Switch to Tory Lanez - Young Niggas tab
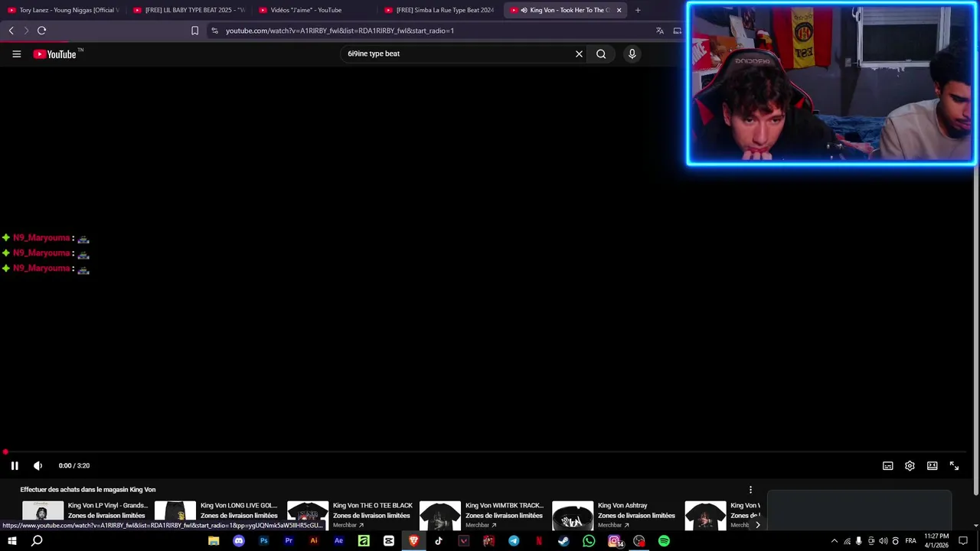The width and height of the screenshot is (980, 551). 63,10
